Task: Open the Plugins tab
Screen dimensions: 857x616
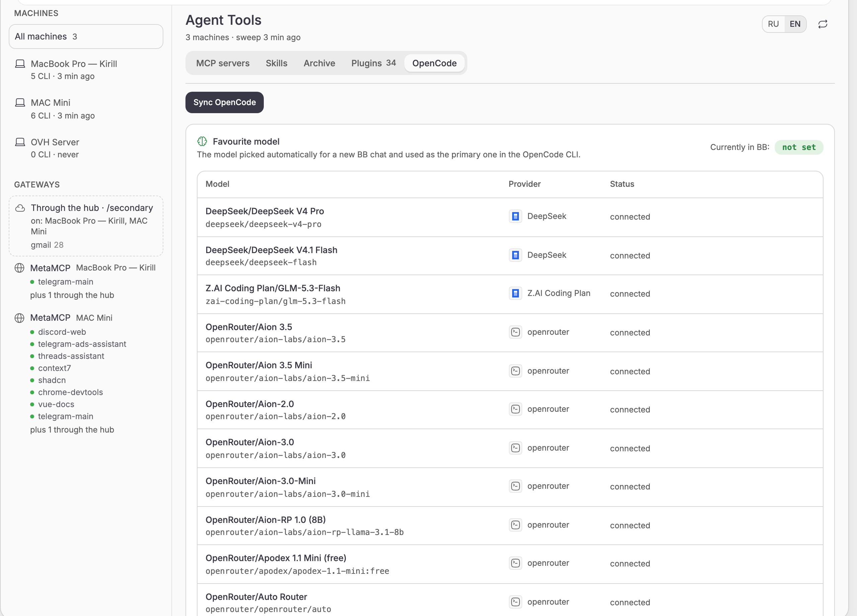Action: coord(373,63)
